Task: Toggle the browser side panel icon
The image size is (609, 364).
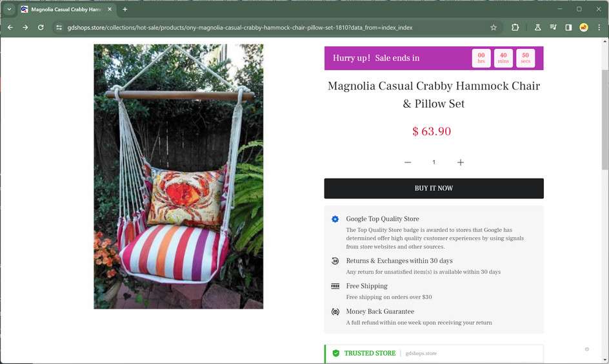Action: pyautogui.click(x=568, y=28)
